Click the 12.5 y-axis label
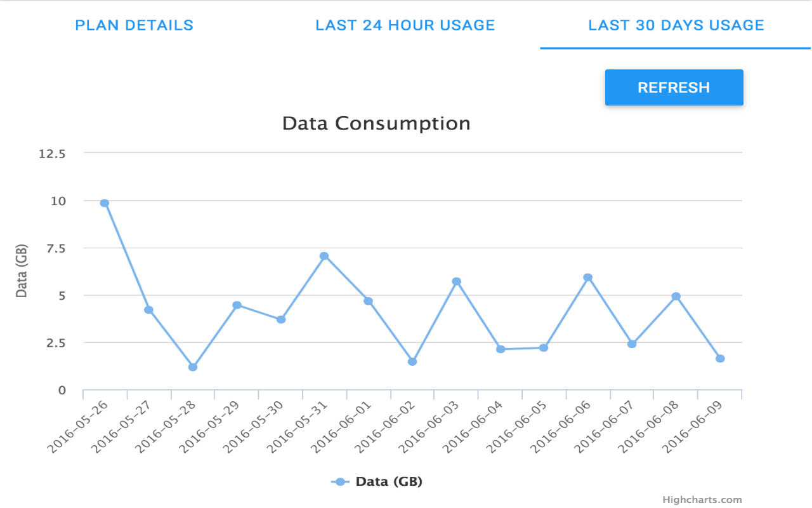 click(53, 154)
